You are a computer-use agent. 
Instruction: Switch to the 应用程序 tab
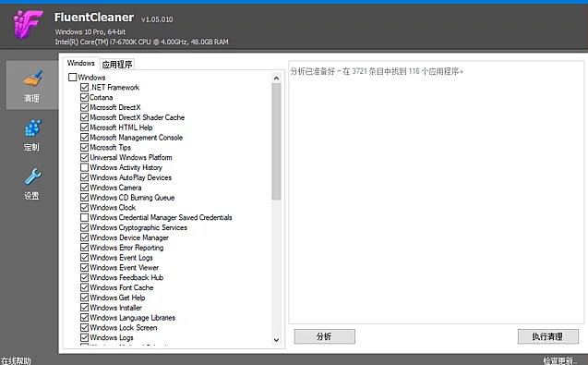point(117,64)
